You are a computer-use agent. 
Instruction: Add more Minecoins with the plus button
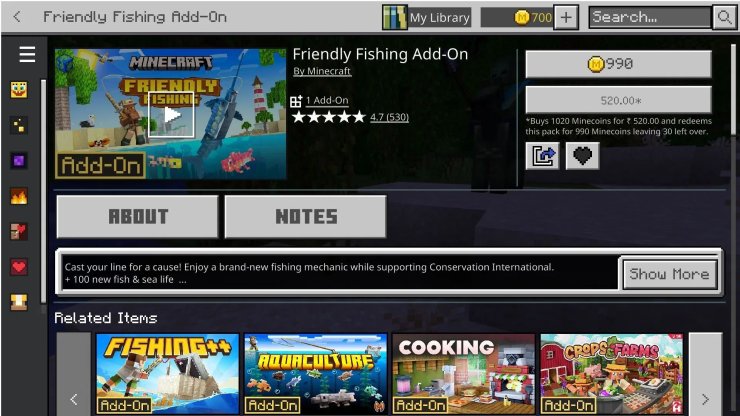[x=566, y=17]
